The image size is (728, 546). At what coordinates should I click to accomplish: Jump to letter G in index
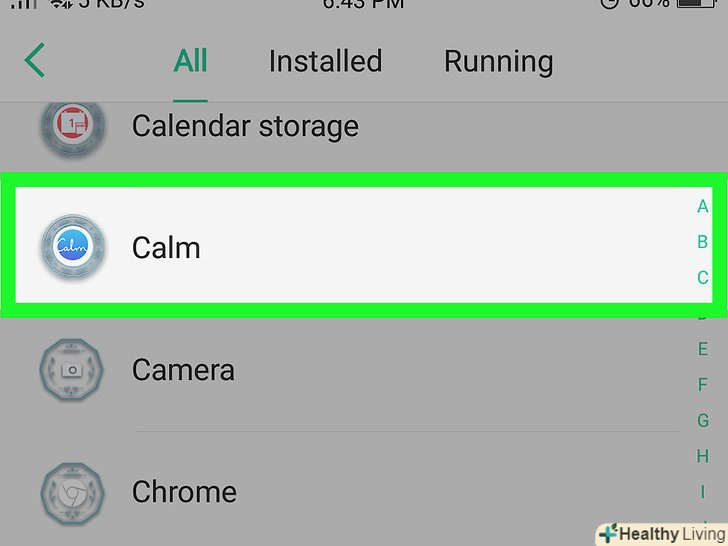tap(703, 421)
